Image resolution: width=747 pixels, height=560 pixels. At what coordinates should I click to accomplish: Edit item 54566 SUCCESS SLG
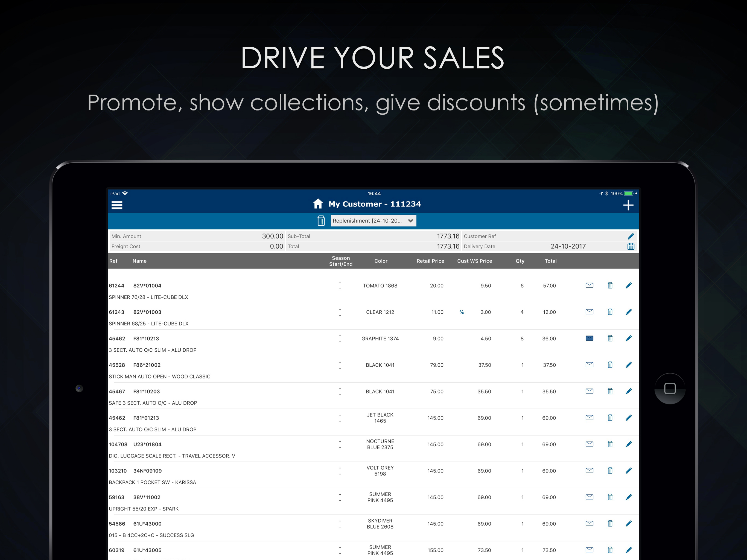click(x=628, y=523)
